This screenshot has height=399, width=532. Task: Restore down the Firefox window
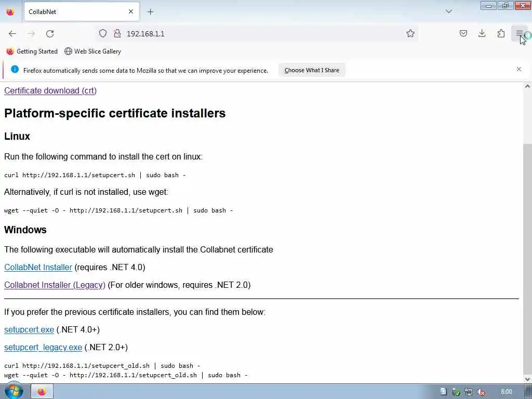pos(506,5)
